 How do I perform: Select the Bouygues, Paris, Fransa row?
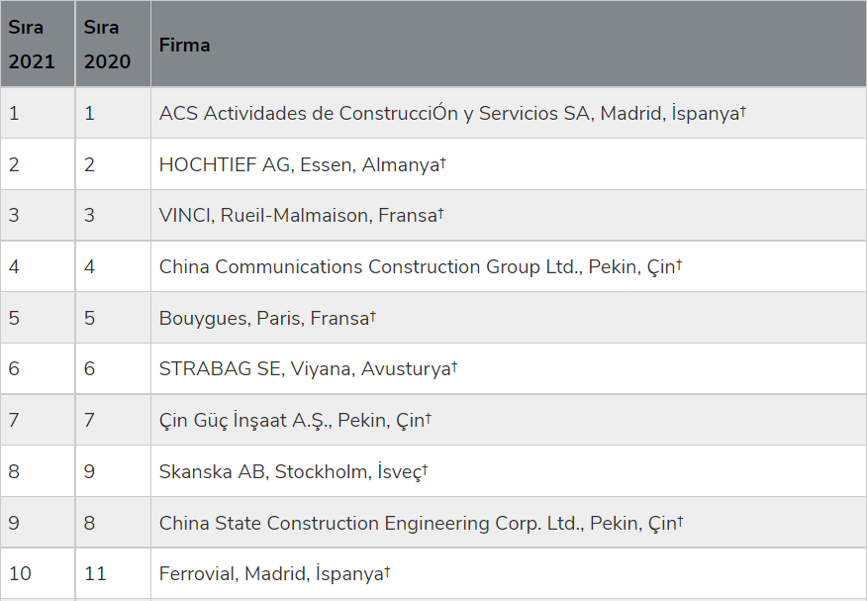264,318
